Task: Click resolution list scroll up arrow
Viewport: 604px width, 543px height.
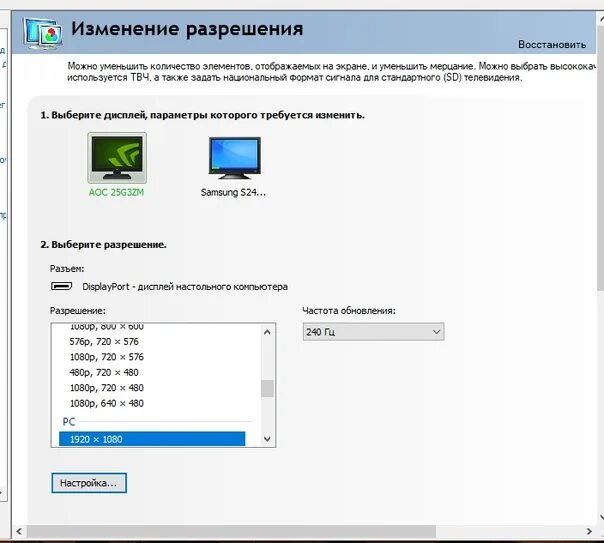Action: (267, 332)
